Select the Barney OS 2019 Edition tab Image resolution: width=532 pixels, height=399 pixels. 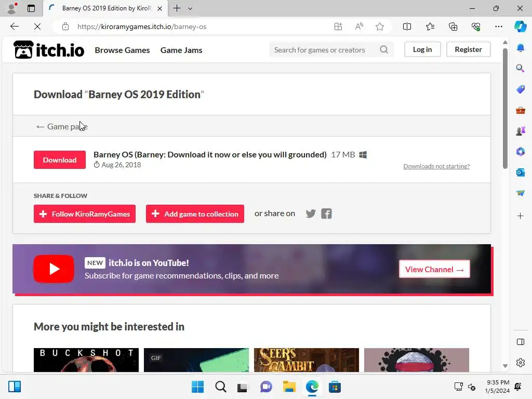105,8
